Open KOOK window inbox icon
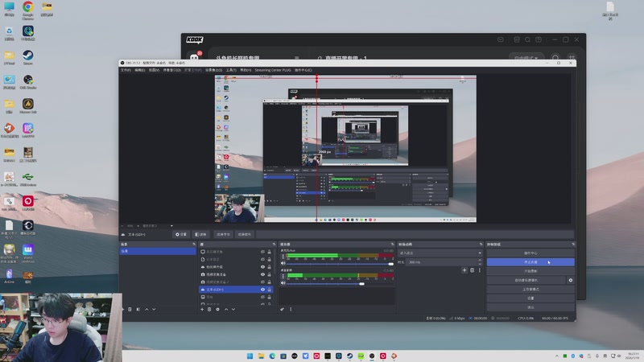 (x=500, y=39)
